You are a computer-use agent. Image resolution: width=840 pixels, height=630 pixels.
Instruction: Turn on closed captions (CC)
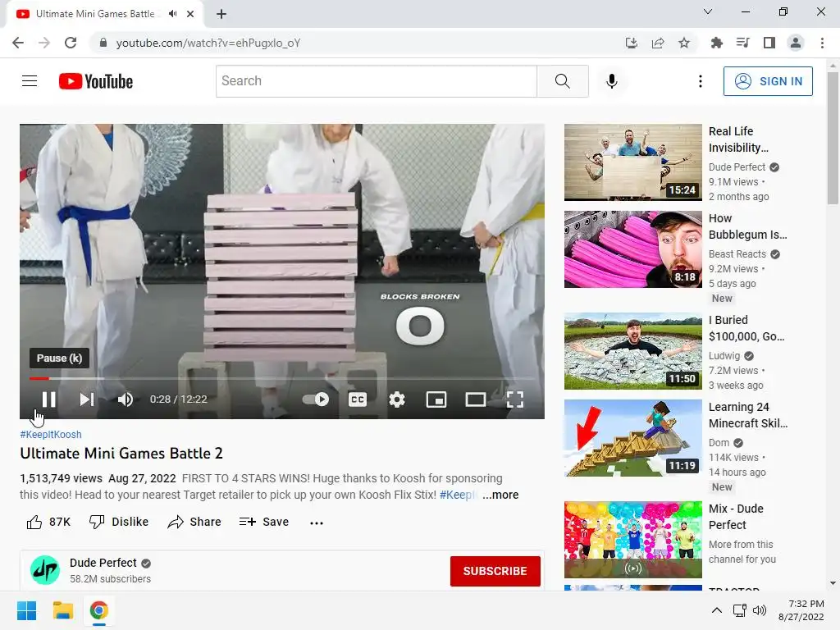pos(358,399)
